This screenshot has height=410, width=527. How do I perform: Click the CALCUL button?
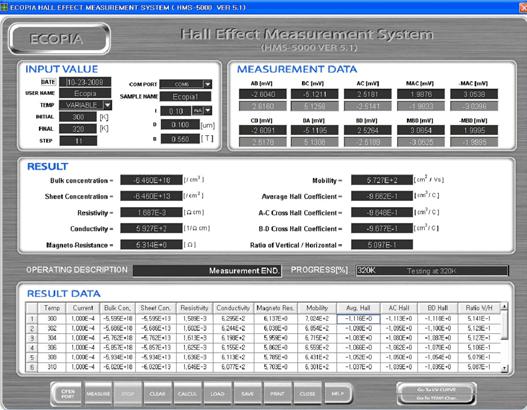click(187, 394)
